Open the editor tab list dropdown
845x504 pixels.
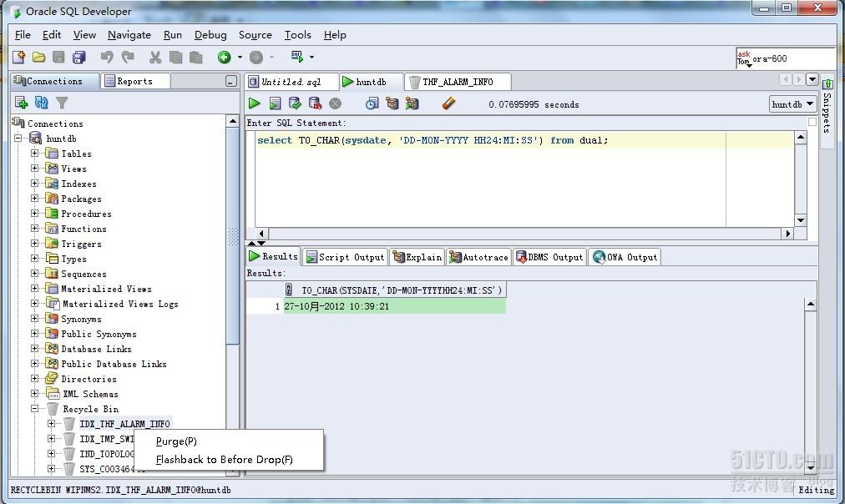(x=812, y=80)
